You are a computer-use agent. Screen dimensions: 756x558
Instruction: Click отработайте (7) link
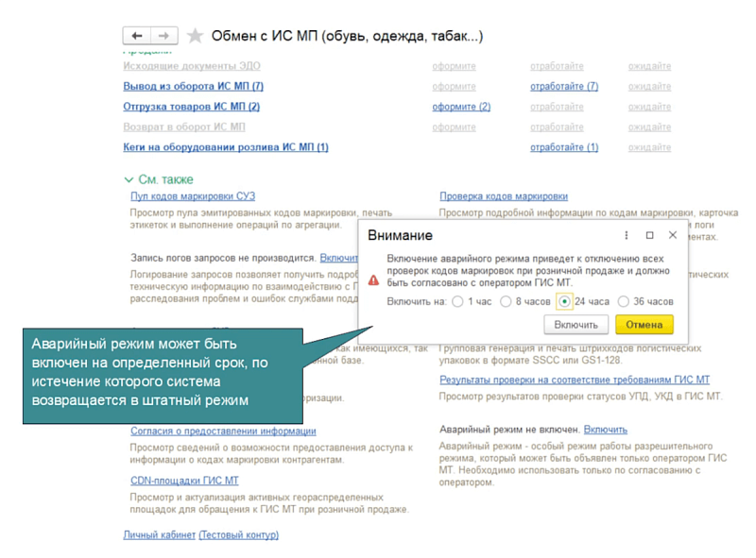pos(564,86)
